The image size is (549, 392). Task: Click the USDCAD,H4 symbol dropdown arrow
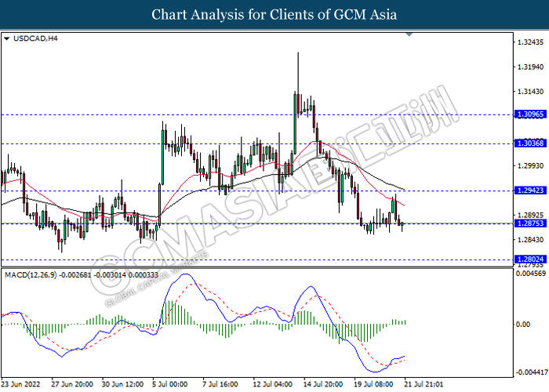(6, 38)
